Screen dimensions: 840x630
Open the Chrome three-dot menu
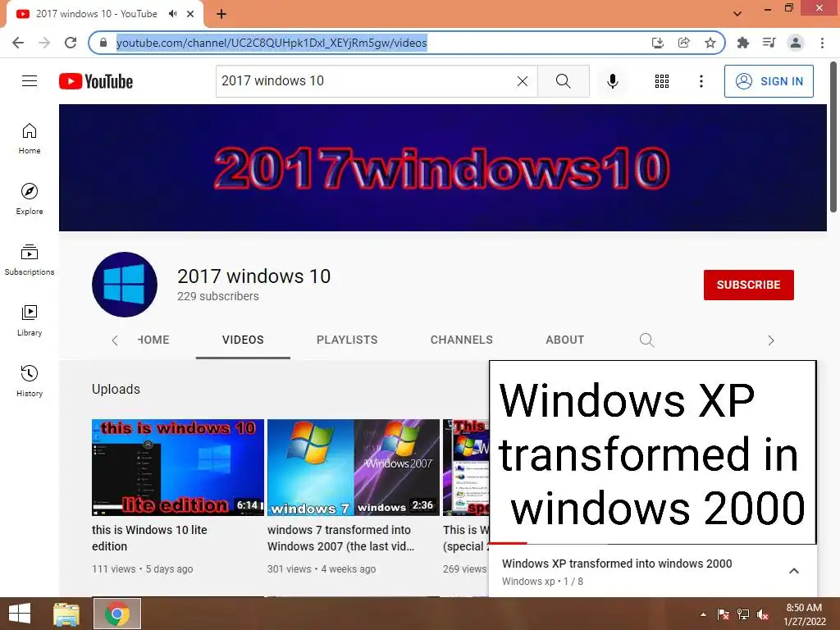(822, 43)
